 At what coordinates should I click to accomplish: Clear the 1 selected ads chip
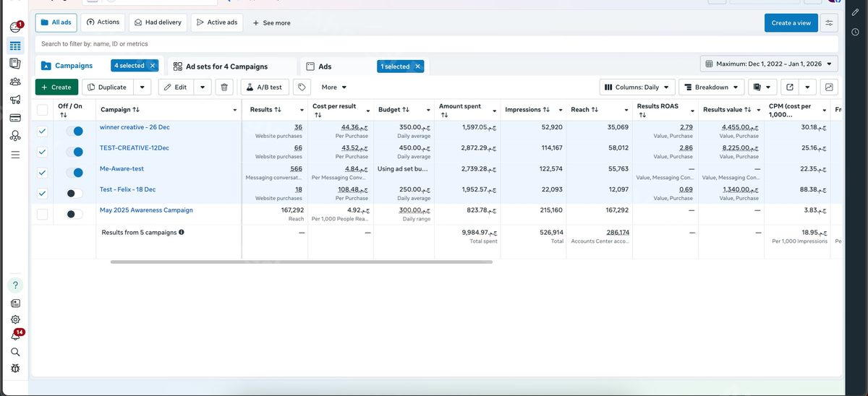(417, 66)
